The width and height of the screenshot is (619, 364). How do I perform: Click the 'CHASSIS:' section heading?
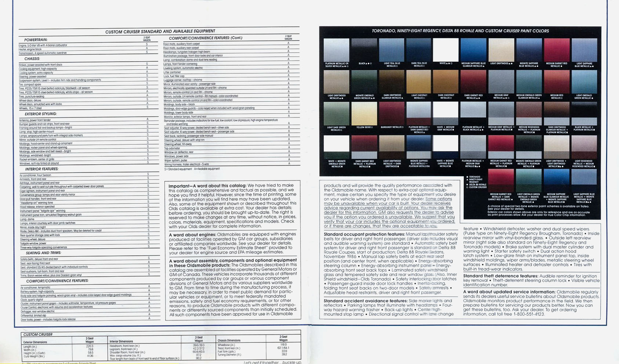pos(32,59)
